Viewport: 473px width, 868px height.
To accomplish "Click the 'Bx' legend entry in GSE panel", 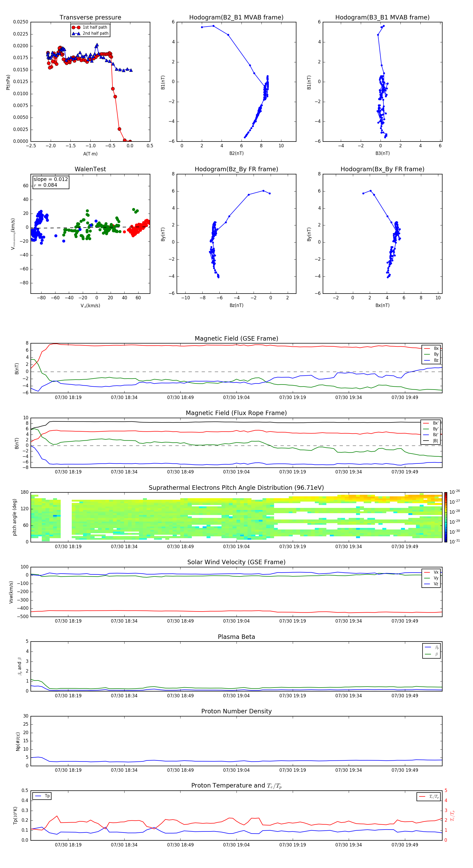I will point(431,349).
